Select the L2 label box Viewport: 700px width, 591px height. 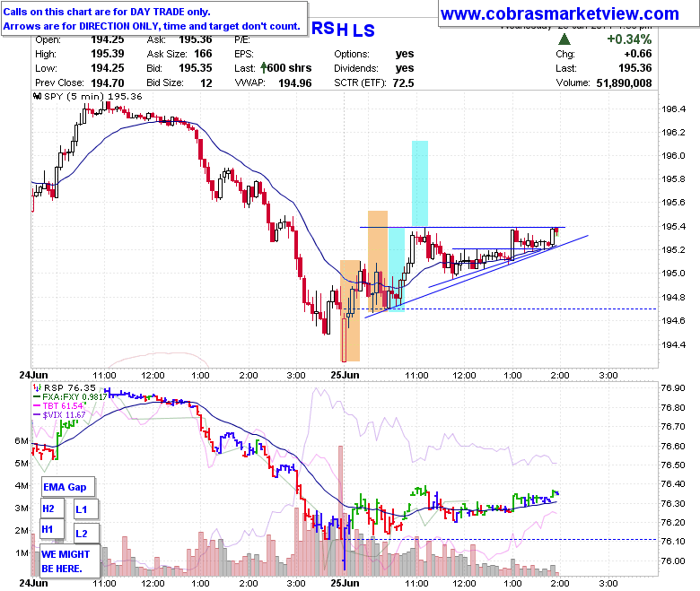86,534
